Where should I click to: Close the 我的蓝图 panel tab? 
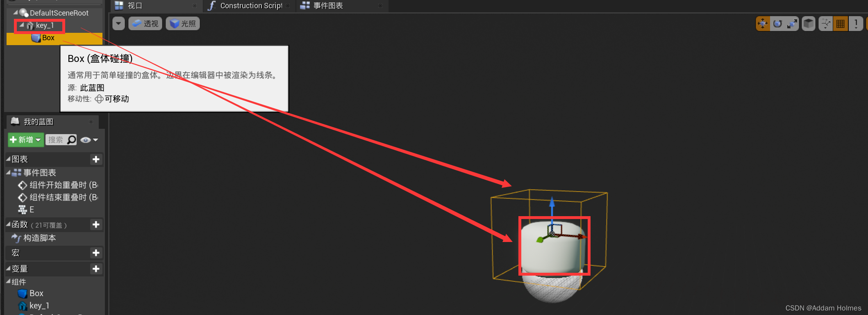91,122
